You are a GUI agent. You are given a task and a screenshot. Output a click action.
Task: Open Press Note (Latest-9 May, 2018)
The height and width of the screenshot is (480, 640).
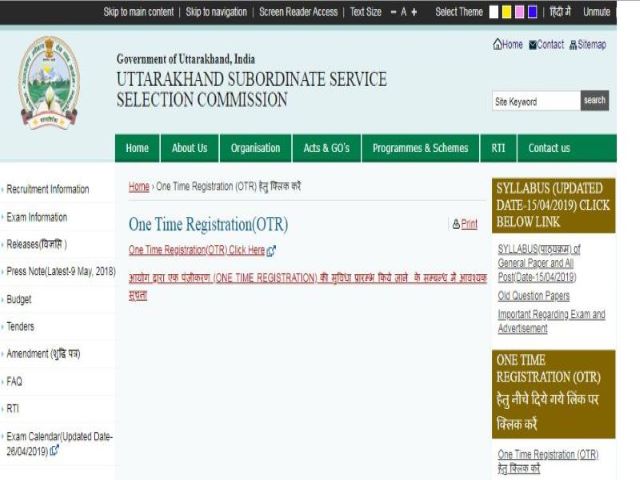pyautogui.click(x=61, y=271)
